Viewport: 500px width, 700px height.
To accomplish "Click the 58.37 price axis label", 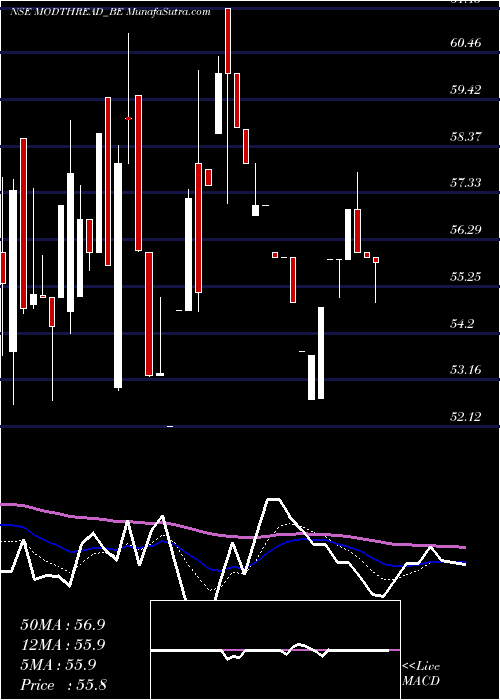I will coord(466,137).
